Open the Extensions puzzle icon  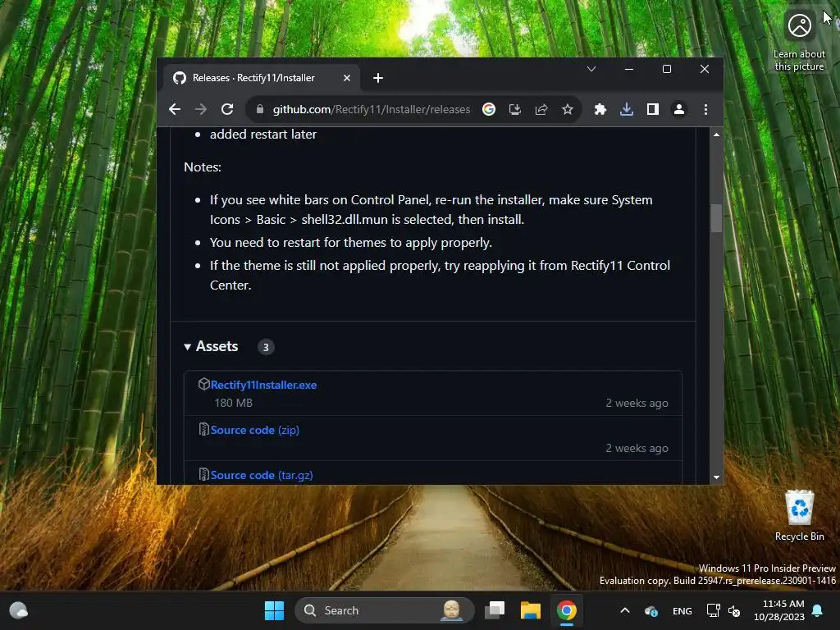[x=600, y=109]
